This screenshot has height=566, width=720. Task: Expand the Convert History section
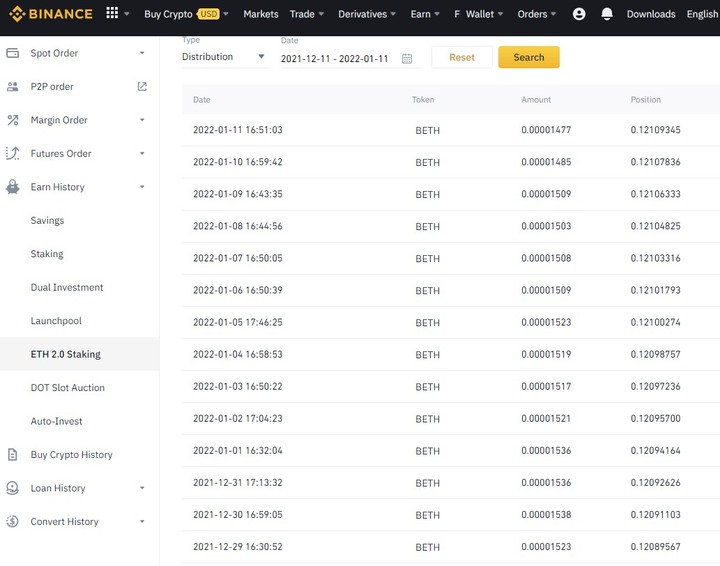point(142,521)
